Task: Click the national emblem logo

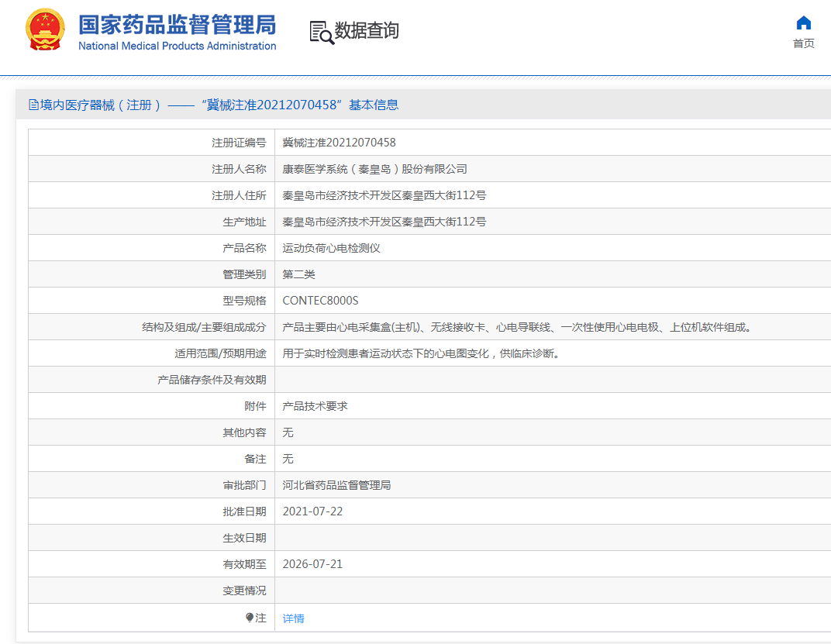Action: click(45, 29)
